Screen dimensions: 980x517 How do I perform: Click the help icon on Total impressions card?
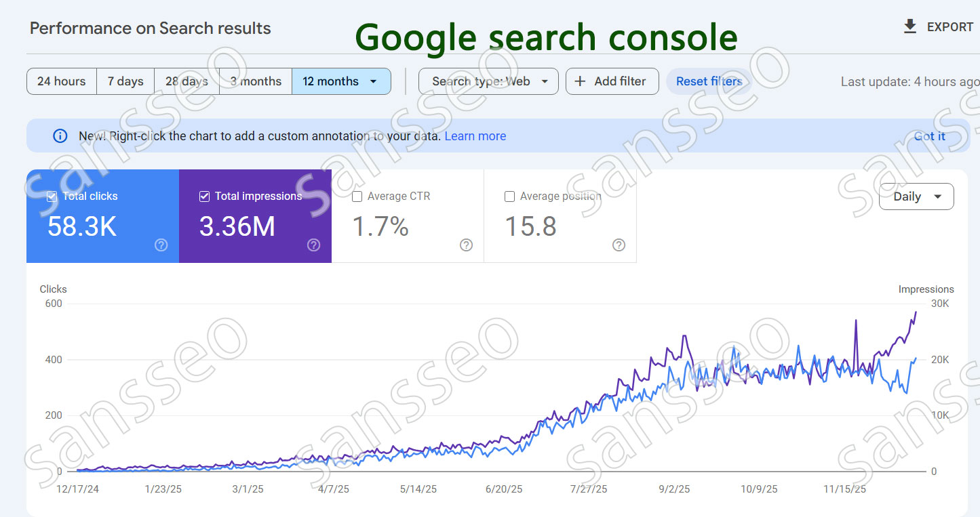[x=313, y=245]
